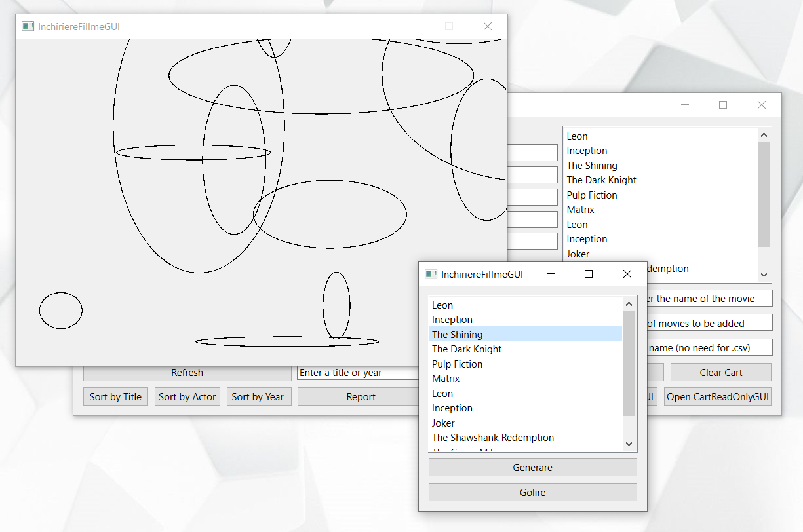Viewport: 803px width, 532px height.
Task: Select 'Pulp Fiction' in main window list
Action: click(x=660, y=195)
